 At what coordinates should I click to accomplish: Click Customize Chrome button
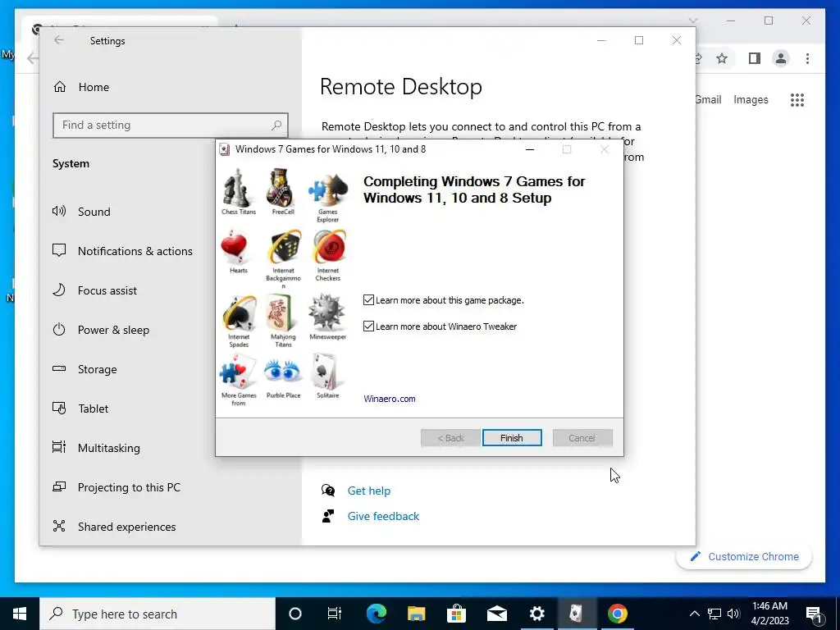click(745, 557)
